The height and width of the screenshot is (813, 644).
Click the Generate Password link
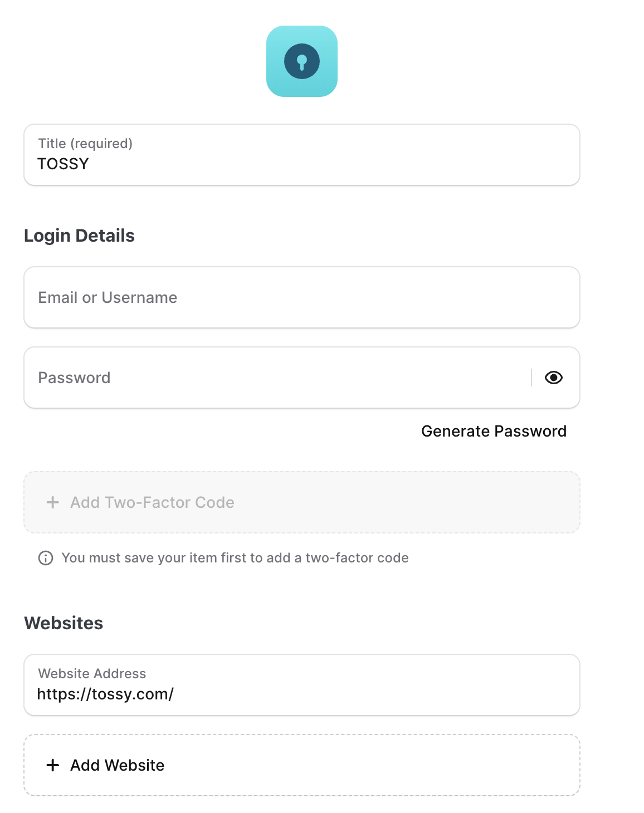point(494,431)
